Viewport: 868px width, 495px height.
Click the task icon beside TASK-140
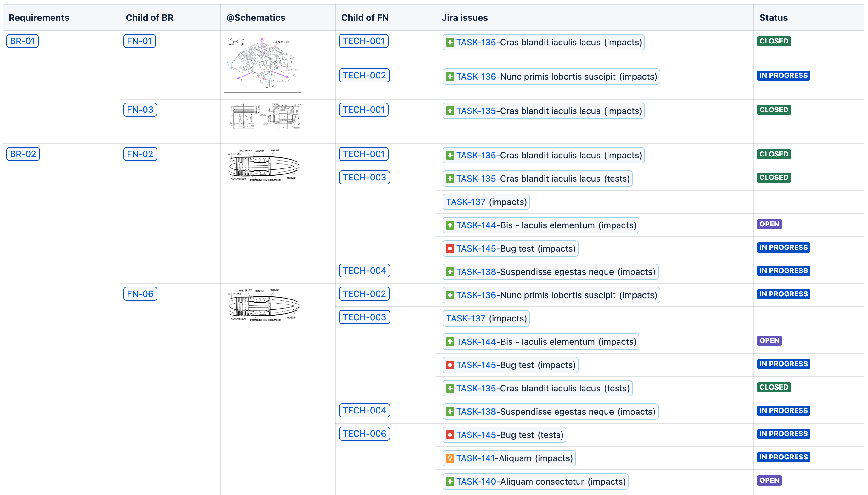450,481
